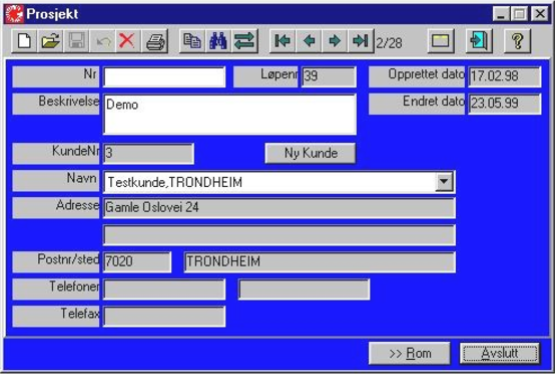The width and height of the screenshot is (555, 374).
Task: Click the >> Rom button
Action: 410,353
